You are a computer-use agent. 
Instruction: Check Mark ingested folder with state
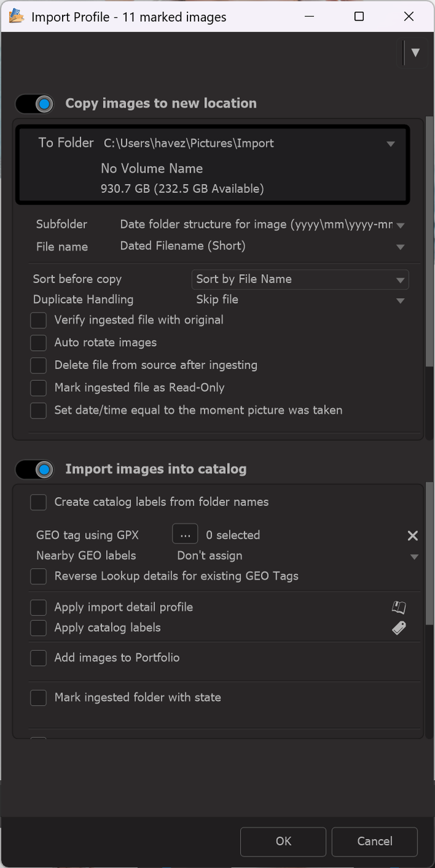tap(38, 698)
